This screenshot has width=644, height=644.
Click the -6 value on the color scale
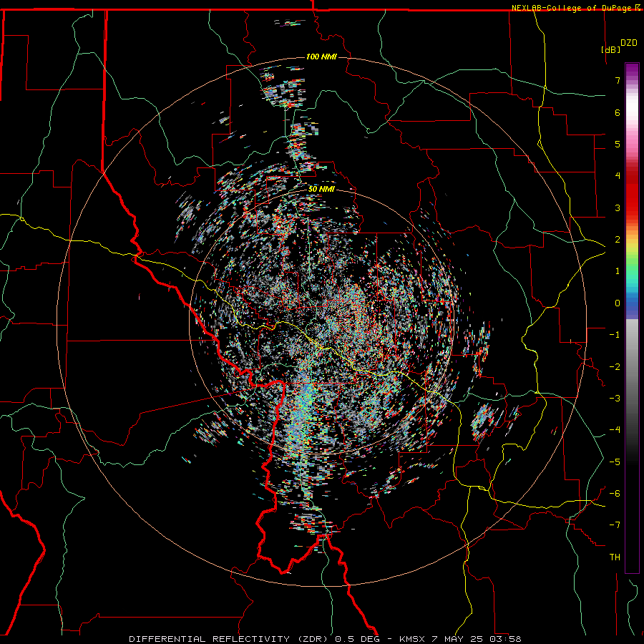click(615, 494)
